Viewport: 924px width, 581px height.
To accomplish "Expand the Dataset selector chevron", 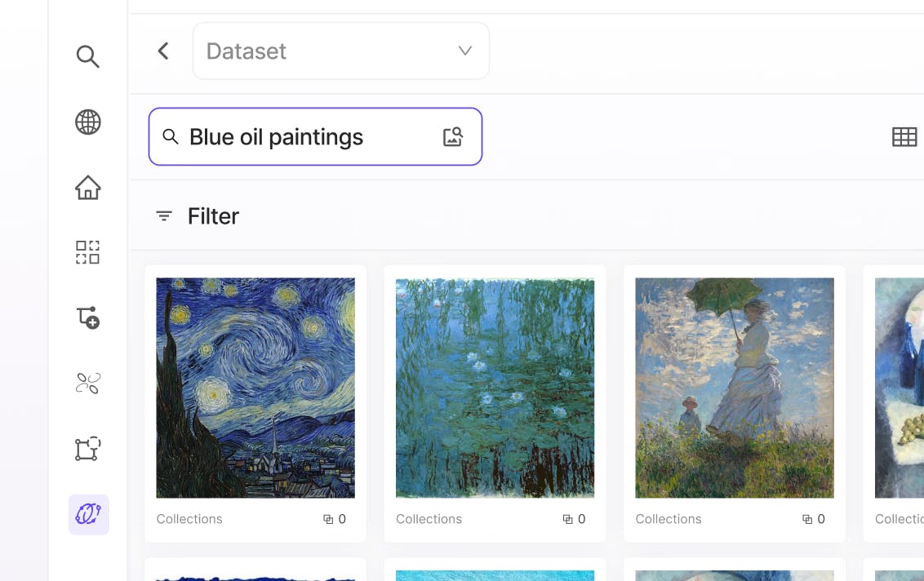I will pos(464,51).
